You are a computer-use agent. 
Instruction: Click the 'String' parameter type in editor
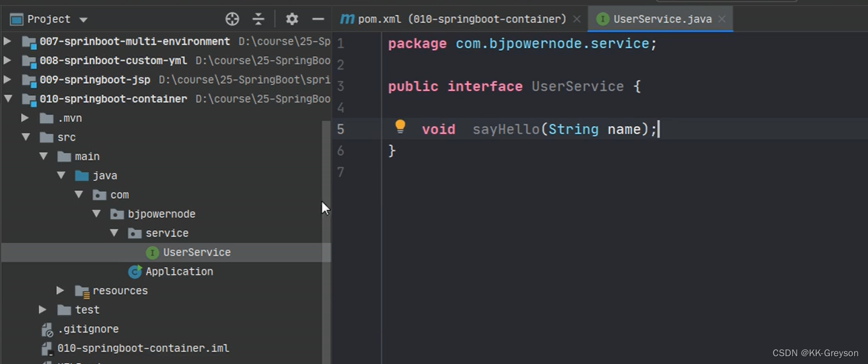573,130
